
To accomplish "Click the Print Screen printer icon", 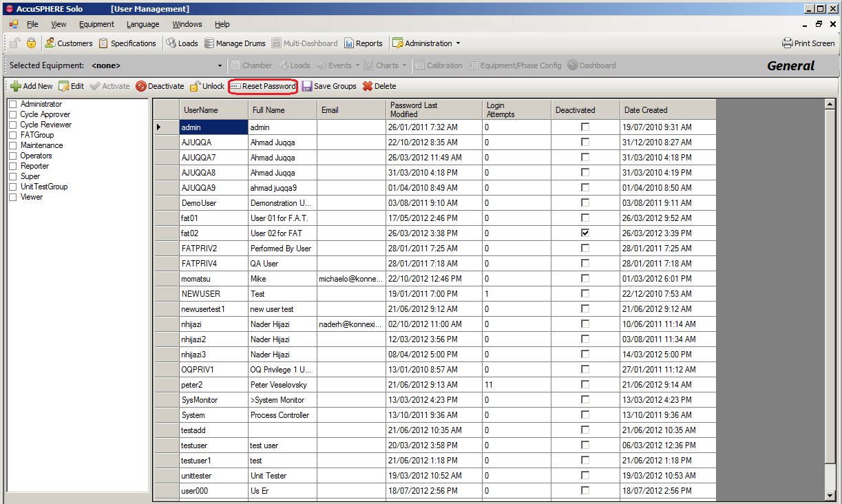I will [788, 43].
